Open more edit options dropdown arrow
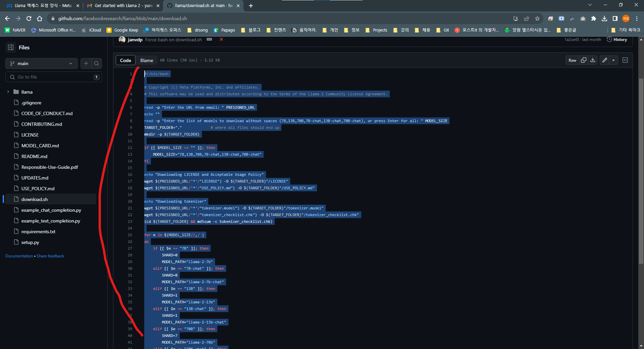644x349 pixels. tap(613, 60)
